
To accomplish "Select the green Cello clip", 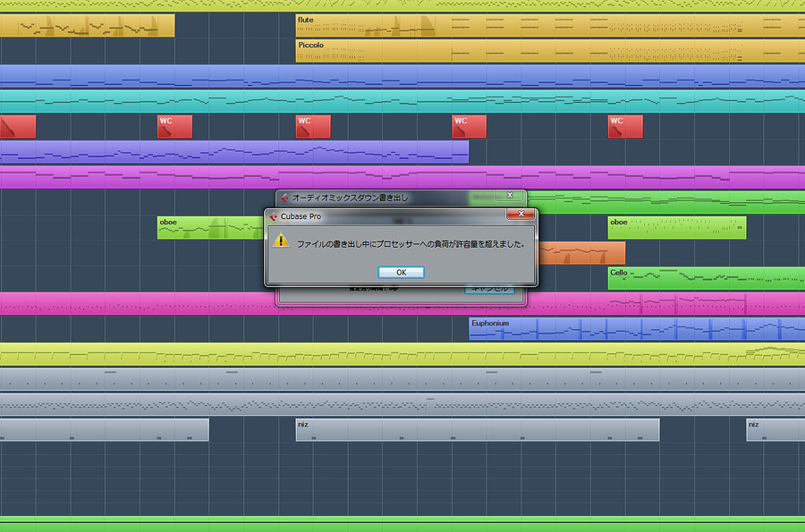I will tap(707, 279).
